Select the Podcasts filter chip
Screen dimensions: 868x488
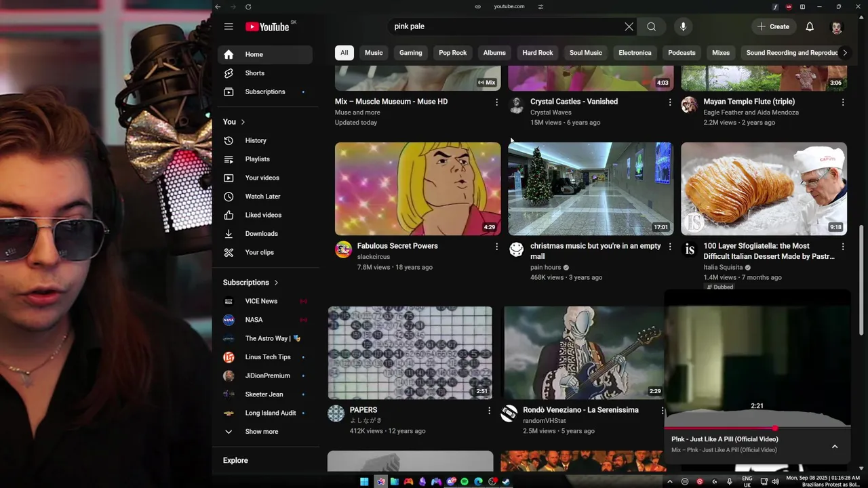tap(682, 53)
